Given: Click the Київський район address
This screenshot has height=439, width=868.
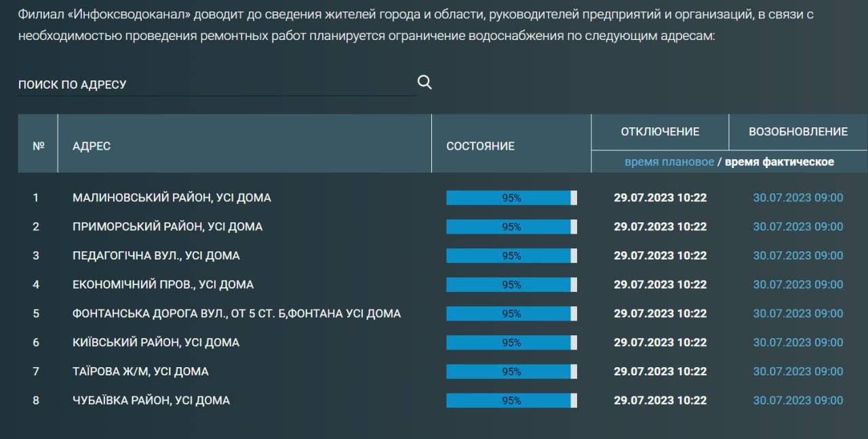Looking at the screenshot, I should (x=156, y=343).
